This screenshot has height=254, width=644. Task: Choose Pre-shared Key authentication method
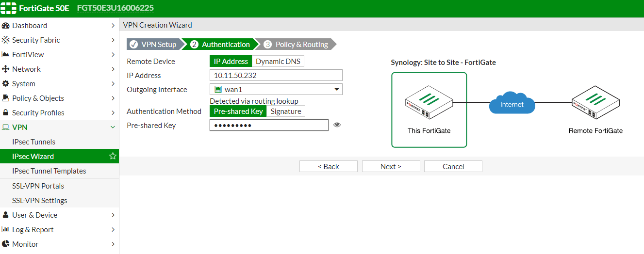coord(238,111)
